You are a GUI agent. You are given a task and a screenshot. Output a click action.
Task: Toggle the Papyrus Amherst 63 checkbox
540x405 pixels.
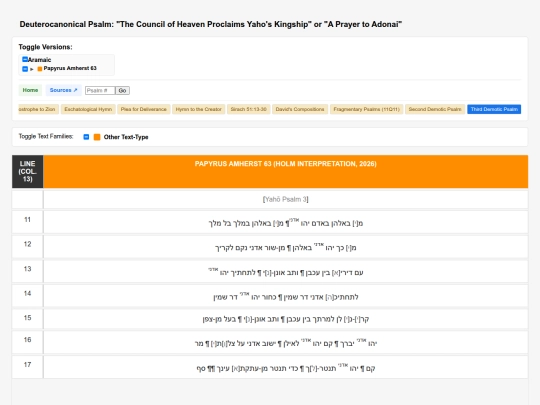tap(25, 69)
